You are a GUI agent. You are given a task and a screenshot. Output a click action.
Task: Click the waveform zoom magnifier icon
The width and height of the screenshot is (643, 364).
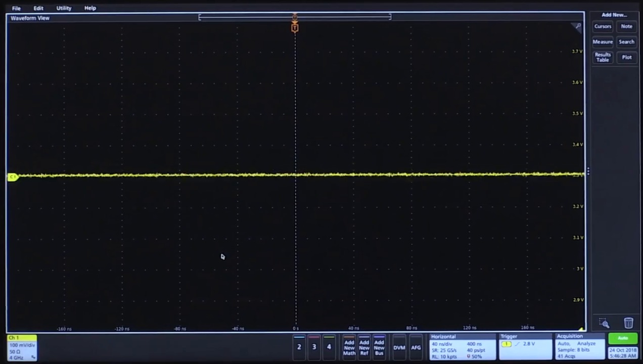578,26
